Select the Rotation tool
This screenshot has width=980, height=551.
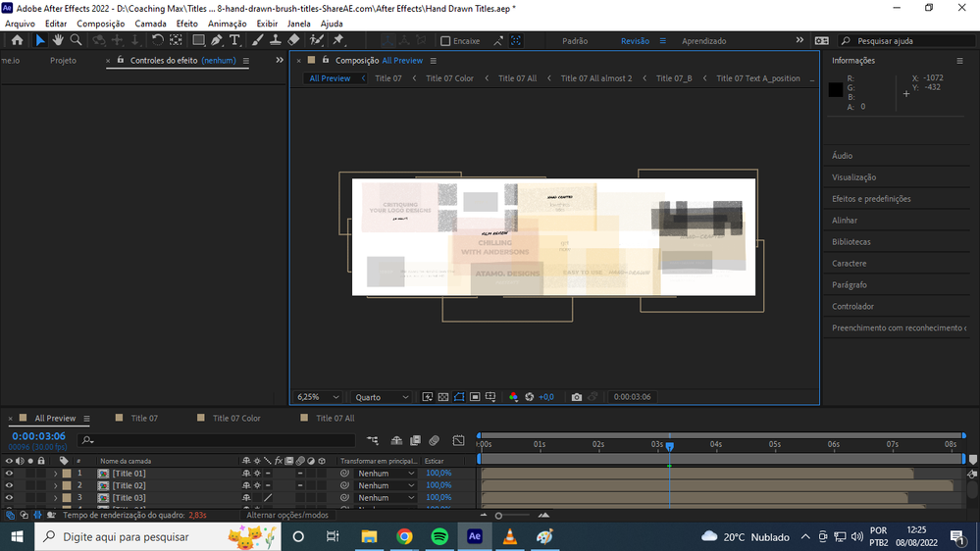pyautogui.click(x=158, y=40)
